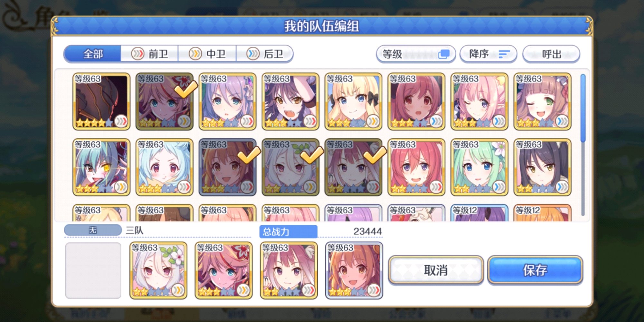Choose the black-haired cat-ear girl portrait
This screenshot has width=644, height=322.
click(x=542, y=167)
